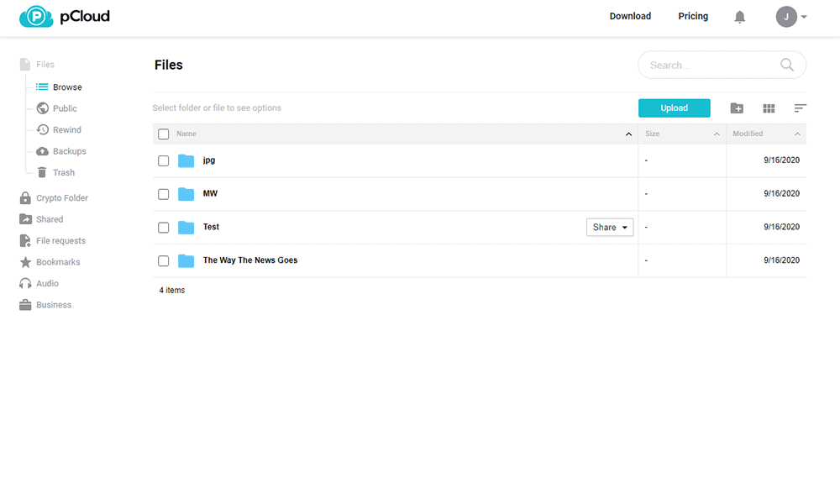Open the MW folder name
Viewport: 840px width, 504px height.
[210, 193]
